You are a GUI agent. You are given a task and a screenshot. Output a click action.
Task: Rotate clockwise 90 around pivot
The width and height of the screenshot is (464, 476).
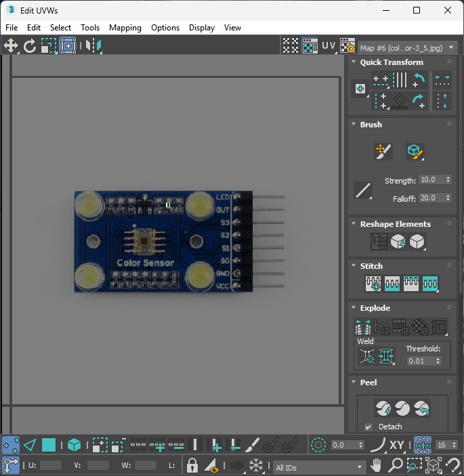pyautogui.click(x=419, y=101)
